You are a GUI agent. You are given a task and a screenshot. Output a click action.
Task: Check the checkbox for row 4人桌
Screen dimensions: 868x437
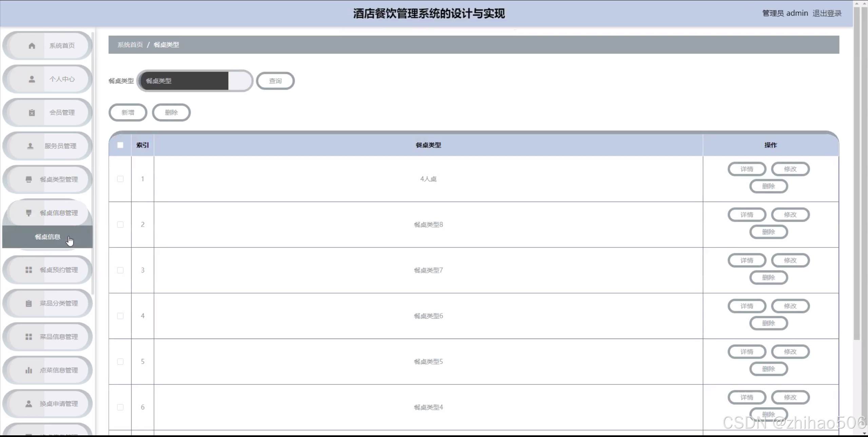click(120, 179)
